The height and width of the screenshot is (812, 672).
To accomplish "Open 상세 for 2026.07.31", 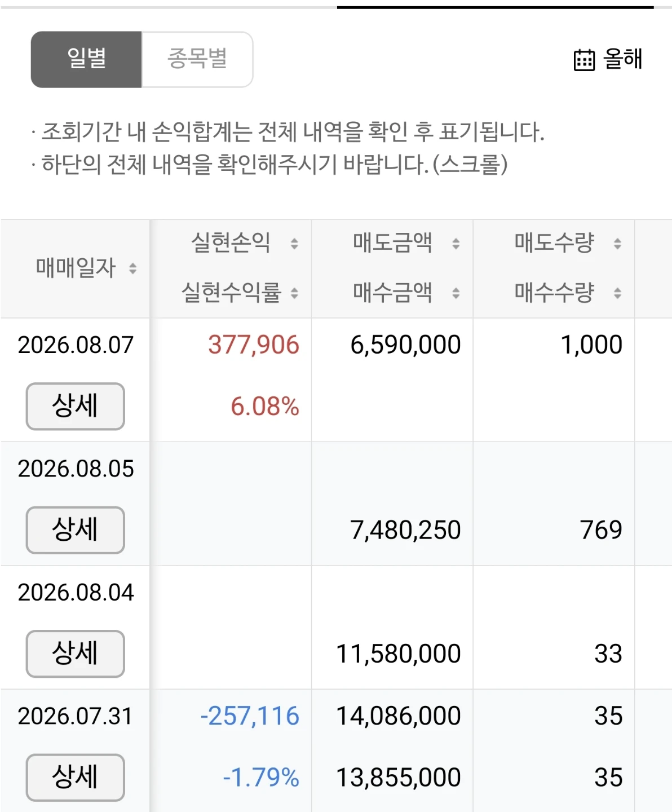I will click(76, 777).
